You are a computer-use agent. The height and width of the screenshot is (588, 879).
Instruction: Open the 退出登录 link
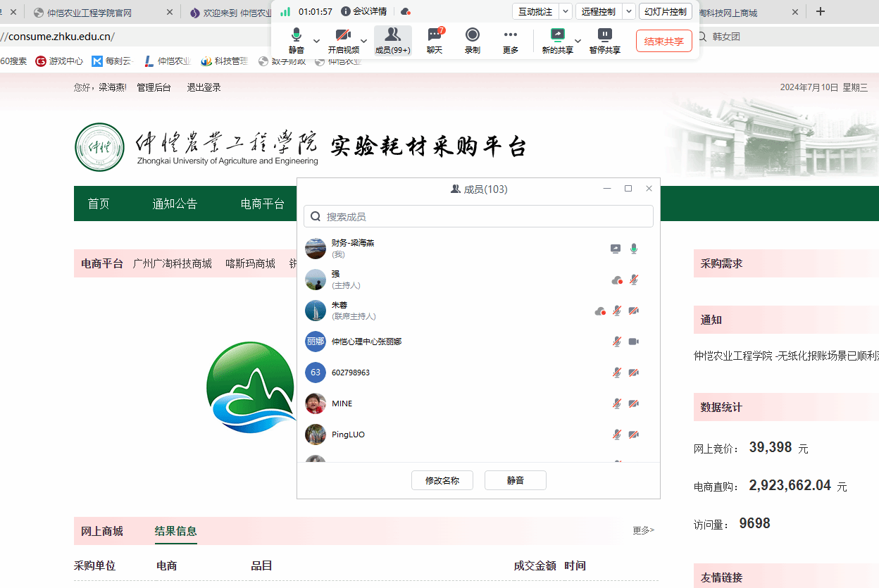(x=204, y=87)
